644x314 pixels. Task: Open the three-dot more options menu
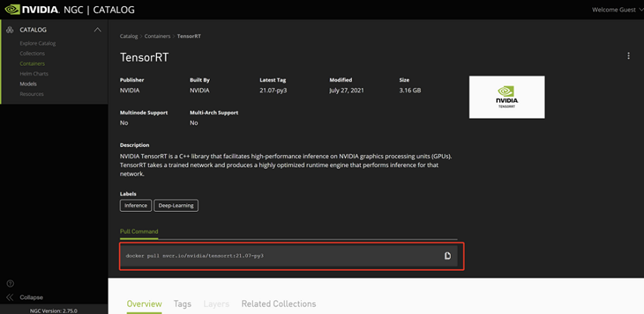click(x=628, y=56)
